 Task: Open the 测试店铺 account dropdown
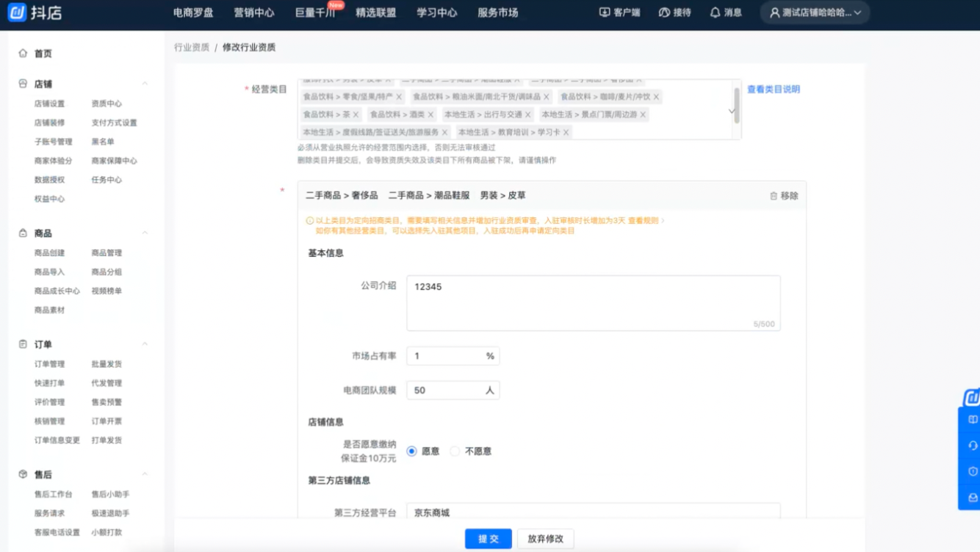coord(815,12)
